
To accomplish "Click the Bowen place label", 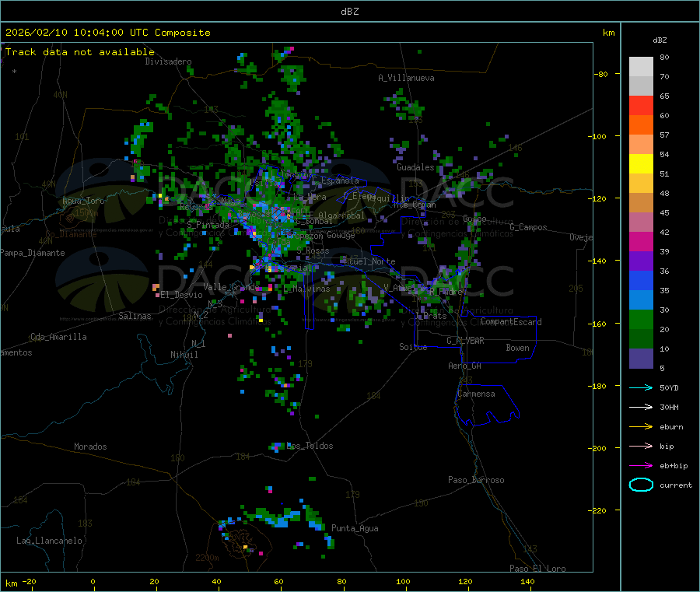I will click(x=517, y=348).
